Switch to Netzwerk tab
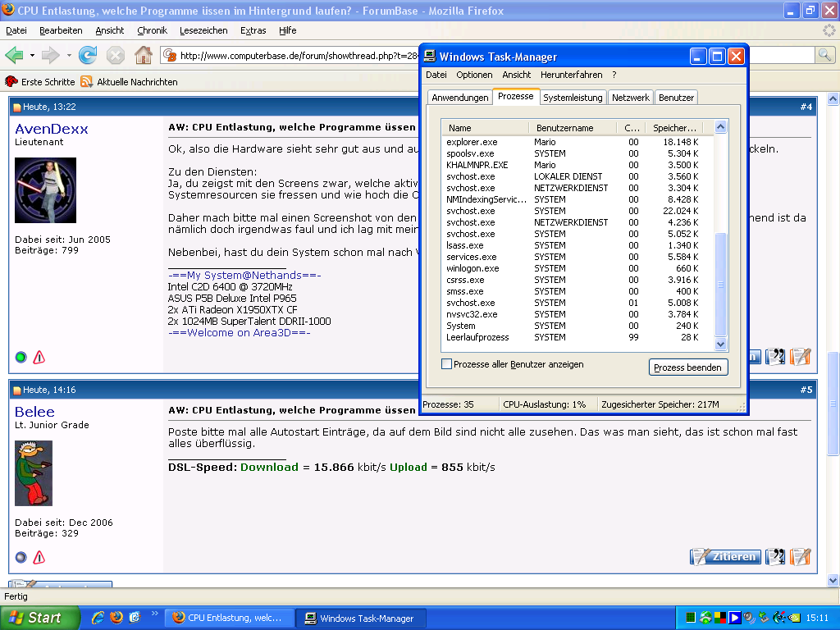Screen dimensions: 840x630 631,98
